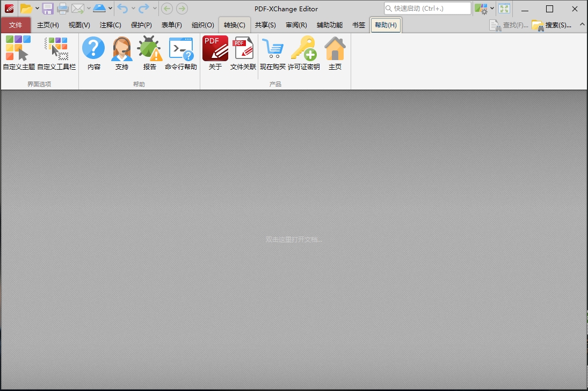Switch to the 保护(P) tab
This screenshot has width=588, height=391.
141,25
